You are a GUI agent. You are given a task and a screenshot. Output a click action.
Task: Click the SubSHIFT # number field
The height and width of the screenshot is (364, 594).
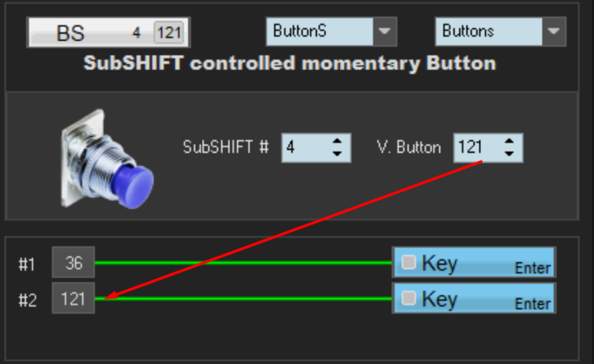304,147
